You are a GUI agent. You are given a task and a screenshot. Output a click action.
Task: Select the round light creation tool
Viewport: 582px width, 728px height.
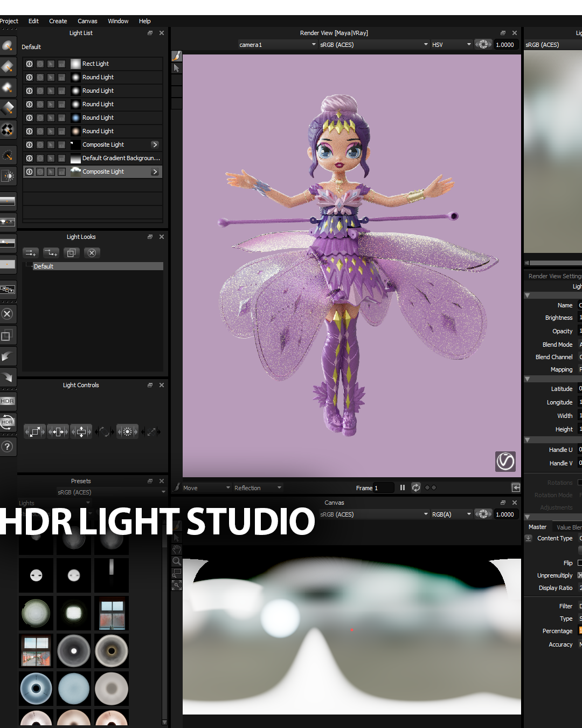(8, 46)
